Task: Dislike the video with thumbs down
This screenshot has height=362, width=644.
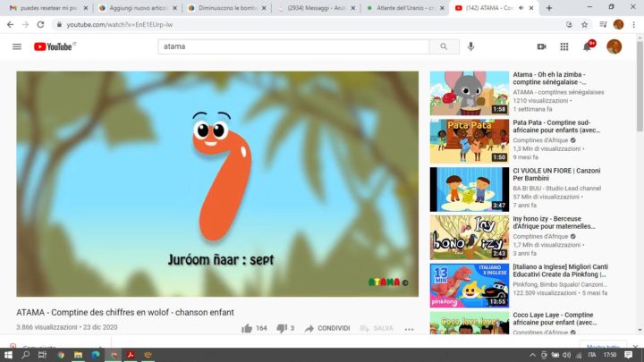Action: [x=280, y=328]
